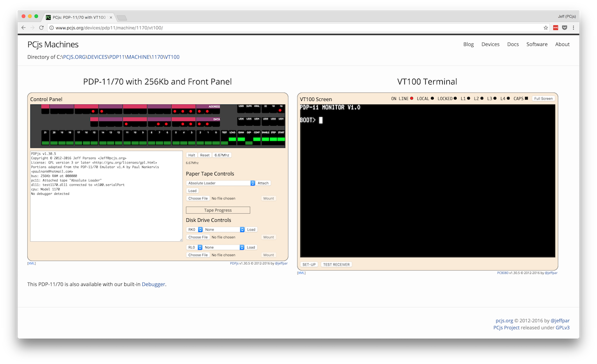
Task: Click the page reload icon in the browser
Action: click(41, 27)
